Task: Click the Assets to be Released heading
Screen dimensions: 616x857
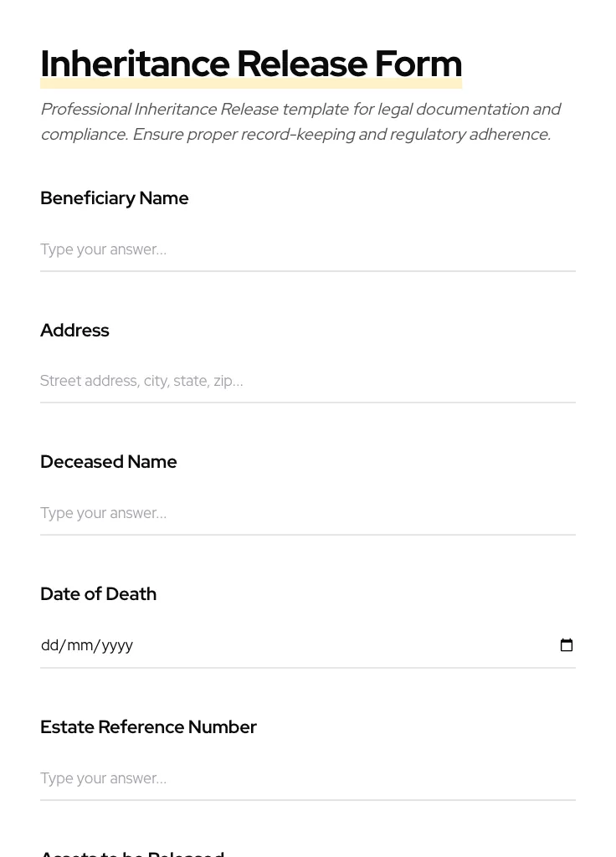Action: pos(131,852)
